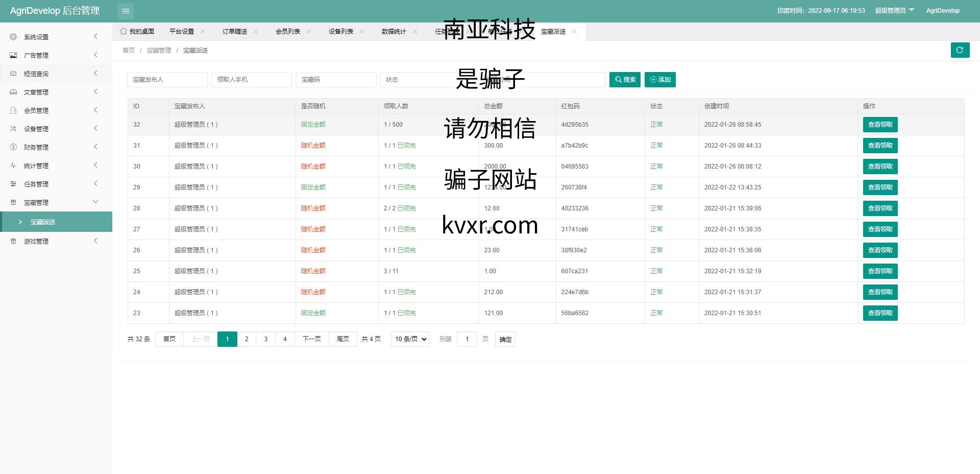This screenshot has height=474, width=980.
Task: Click the 确定 page jump confirm button
Action: [505, 339]
